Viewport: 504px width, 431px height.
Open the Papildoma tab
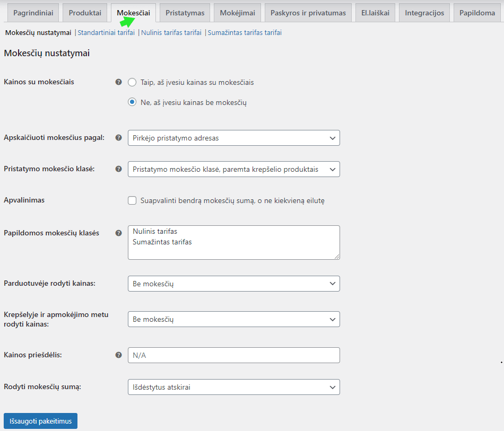(477, 13)
